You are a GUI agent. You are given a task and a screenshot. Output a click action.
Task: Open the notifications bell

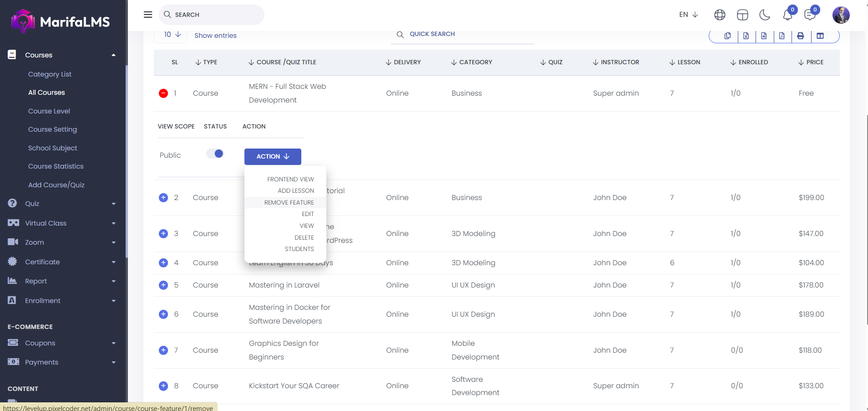pos(787,15)
